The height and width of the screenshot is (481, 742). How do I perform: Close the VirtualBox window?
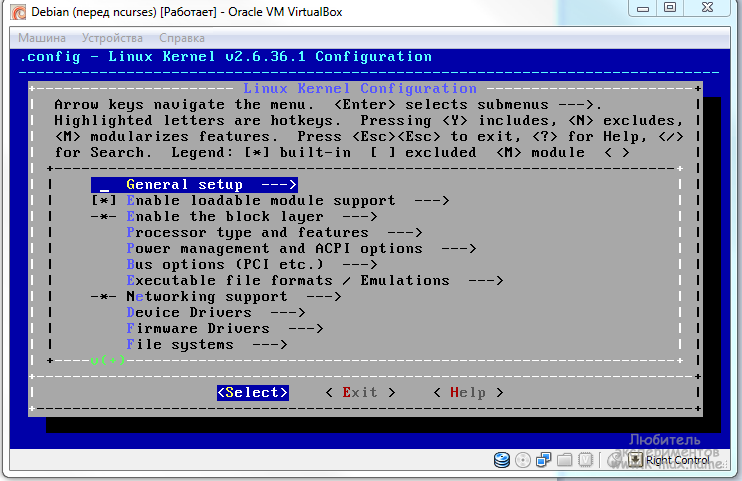[x=707, y=8]
